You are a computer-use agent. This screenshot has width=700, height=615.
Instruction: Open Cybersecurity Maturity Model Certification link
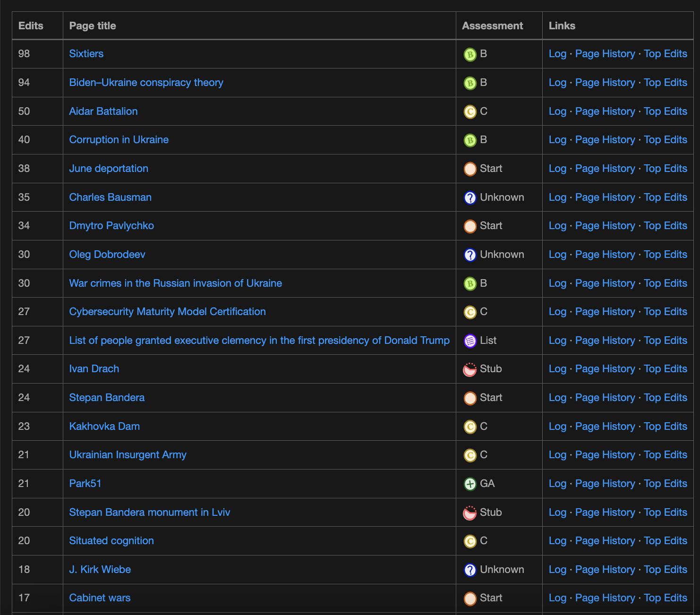167,312
